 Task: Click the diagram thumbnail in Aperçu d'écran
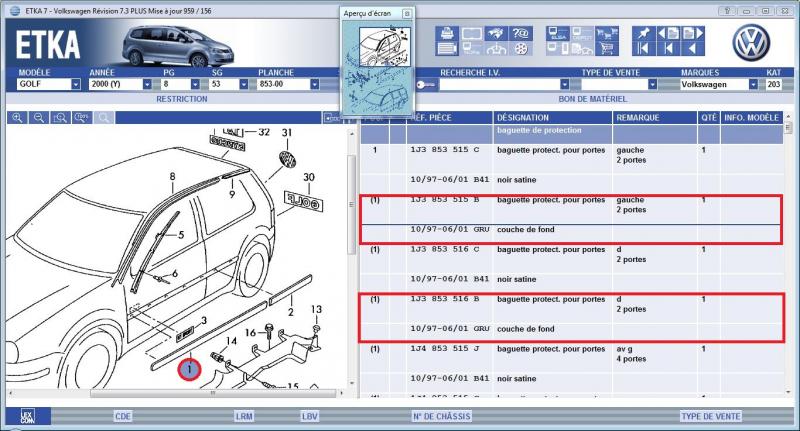click(384, 47)
